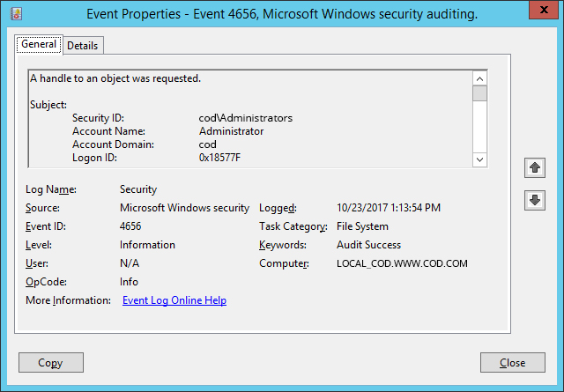Click the description scrollbar down arrow

(479, 159)
